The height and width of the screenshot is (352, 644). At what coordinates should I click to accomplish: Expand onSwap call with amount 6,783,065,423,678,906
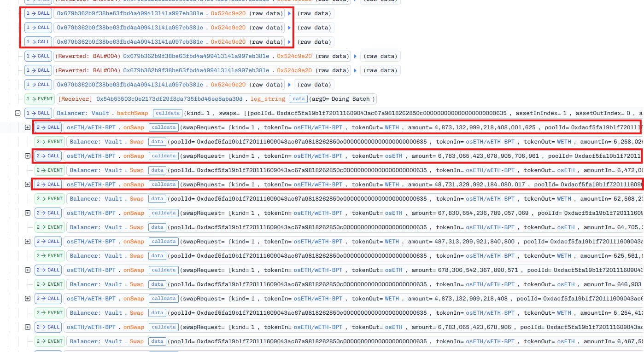point(27,327)
